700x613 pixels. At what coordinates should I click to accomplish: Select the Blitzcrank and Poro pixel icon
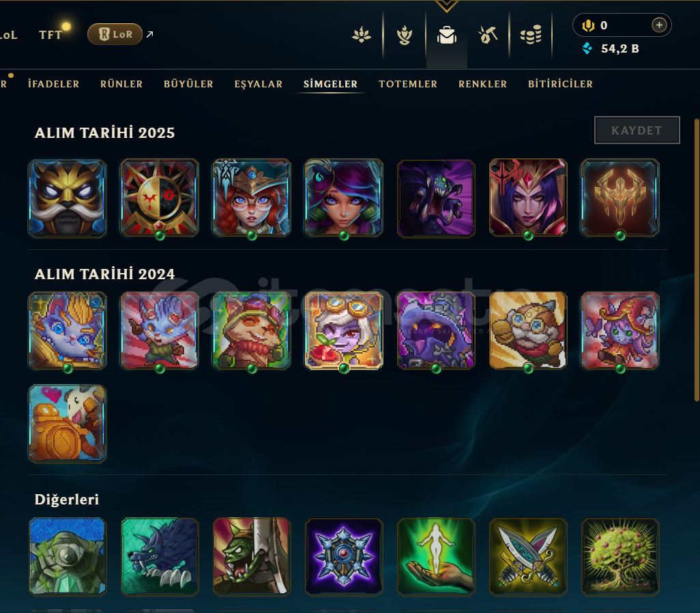pyautogui.click(x=68, y=423)
